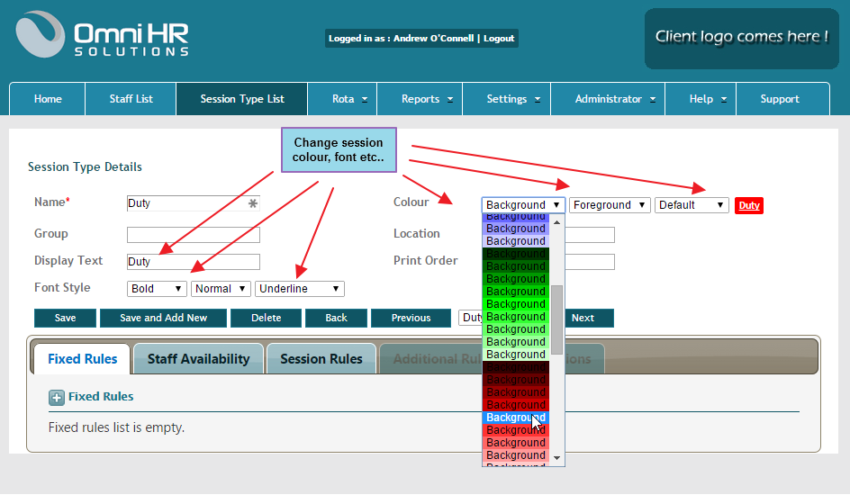
Task: Click the Back button
Action: [x=336, y=318]
